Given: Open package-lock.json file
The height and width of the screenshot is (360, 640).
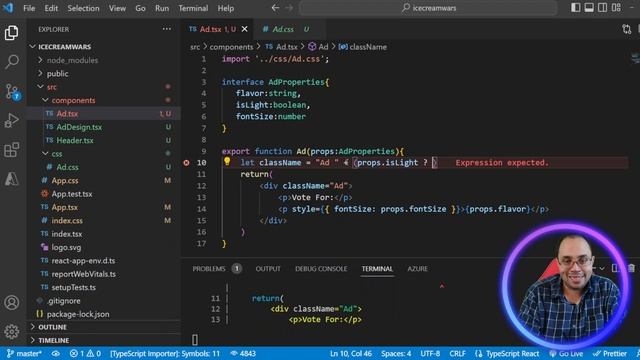Looking at the screenshot, I should click(x=78, y=314).
